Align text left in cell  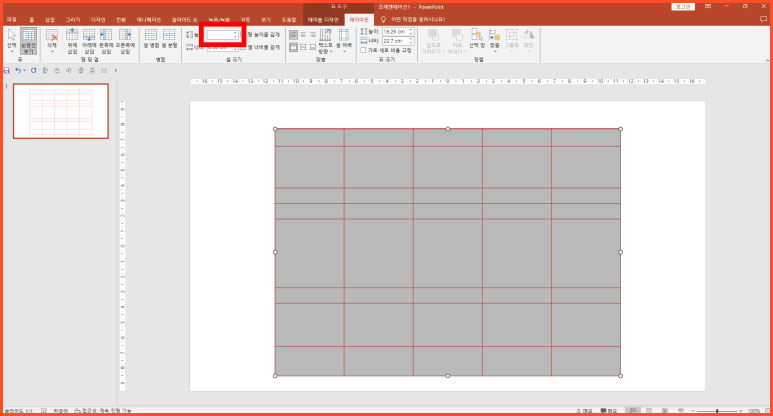pyautogui.click(x=293, y=35)
